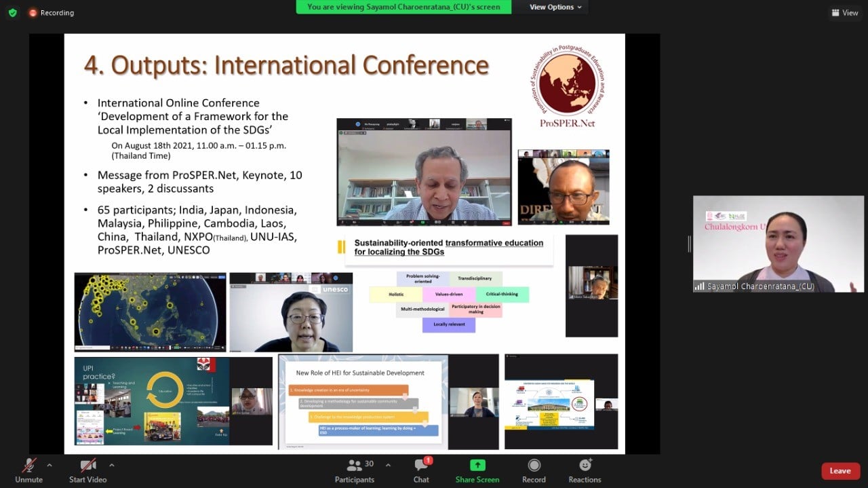
Task: Click the green Share Screen icon
Action: 477,466
